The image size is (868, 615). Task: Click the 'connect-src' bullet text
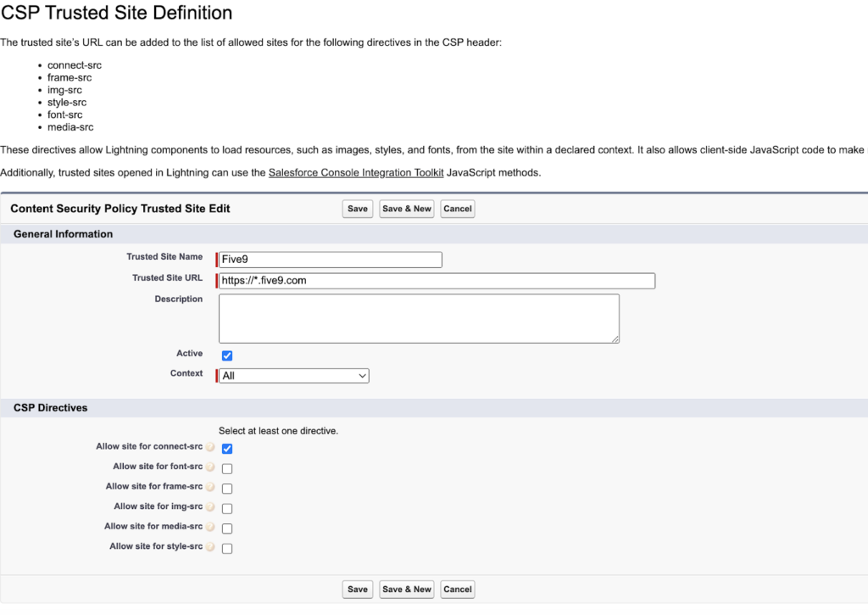(x=75, y=65)
